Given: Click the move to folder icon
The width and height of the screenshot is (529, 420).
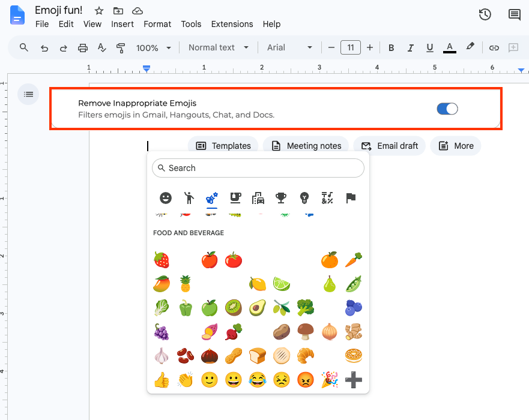Looking at the screenshot, I should 118,11.
